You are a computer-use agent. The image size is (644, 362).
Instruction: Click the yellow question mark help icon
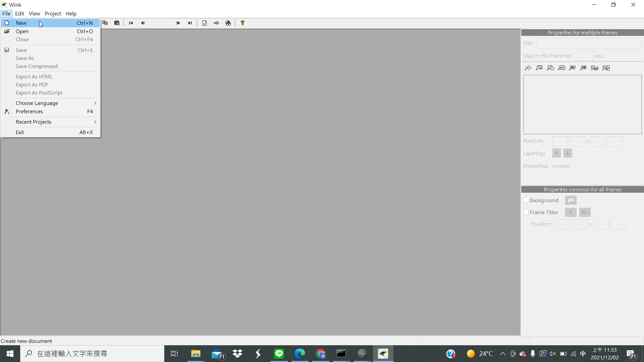pos(243,23)
